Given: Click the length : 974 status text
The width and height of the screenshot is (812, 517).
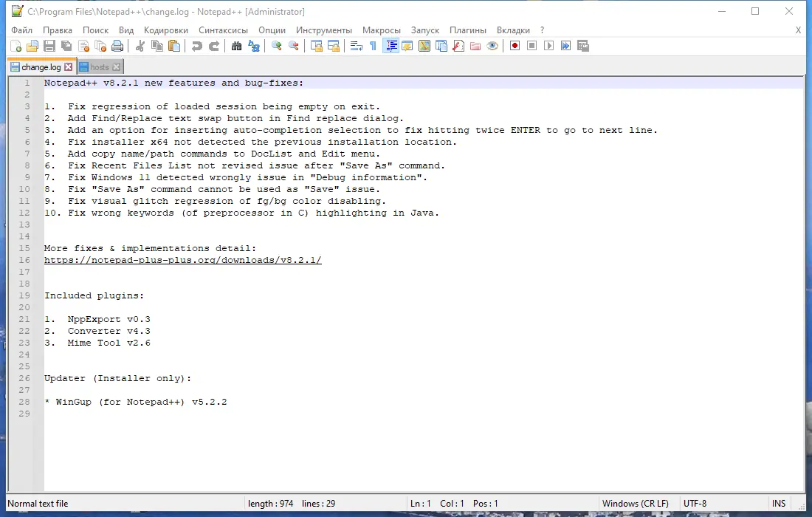Looking at the screenshot, I should point(270,504).
